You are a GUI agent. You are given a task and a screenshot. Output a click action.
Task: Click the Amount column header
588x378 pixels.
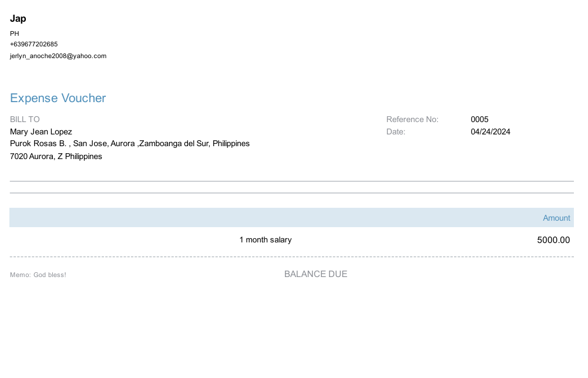[x=556, y=218]
